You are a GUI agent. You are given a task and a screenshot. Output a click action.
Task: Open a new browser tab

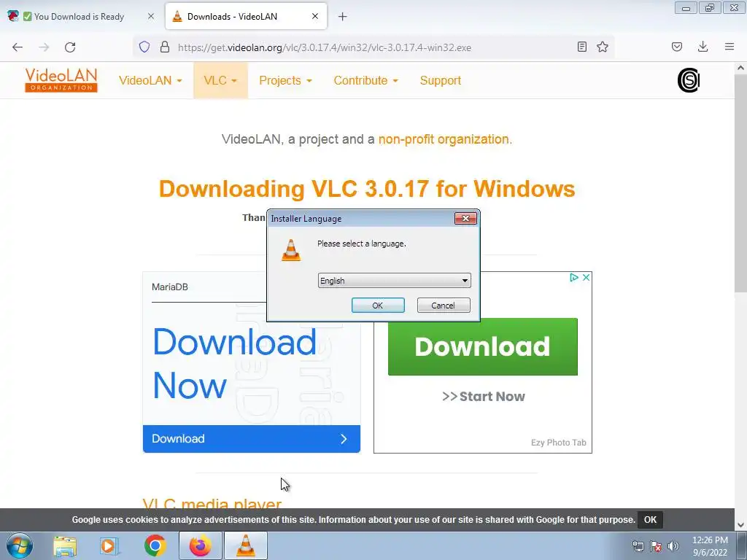343,17
